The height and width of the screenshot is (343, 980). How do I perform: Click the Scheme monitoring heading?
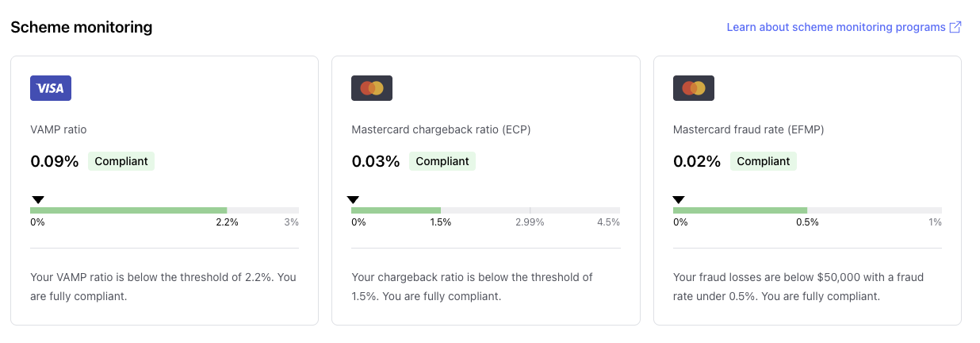(81, 27)
